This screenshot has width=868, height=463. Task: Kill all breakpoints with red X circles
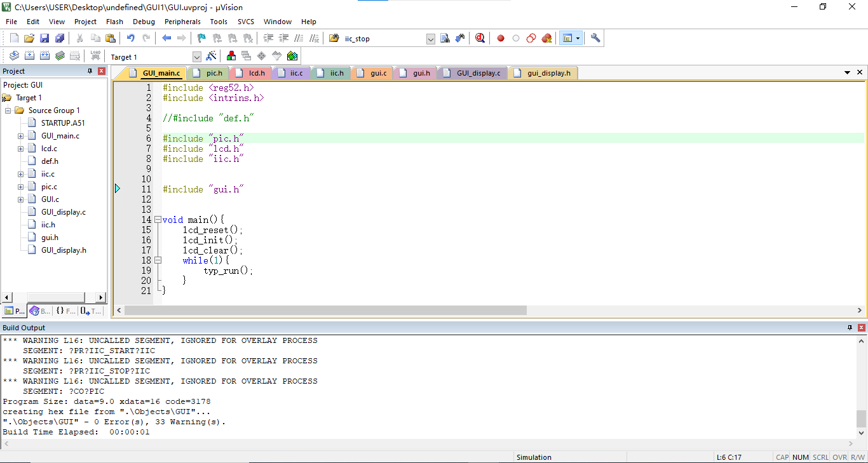click(x=546, y=38)
